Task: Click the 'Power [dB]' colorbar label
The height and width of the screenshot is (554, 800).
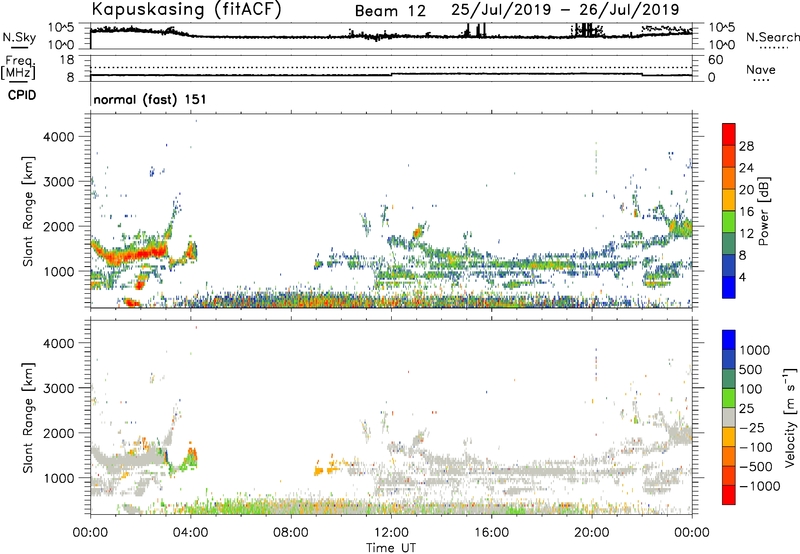Action: pyautogui.click(x=764, y=211)
